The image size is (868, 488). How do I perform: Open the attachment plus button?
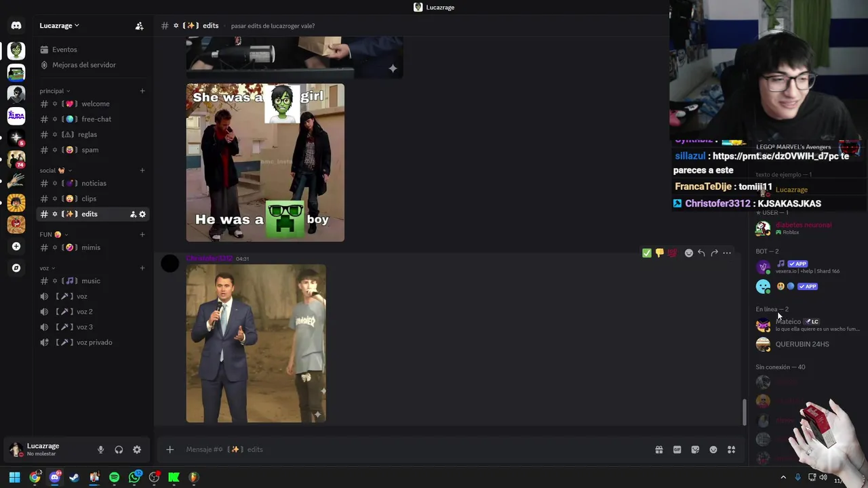pos(170,449)
